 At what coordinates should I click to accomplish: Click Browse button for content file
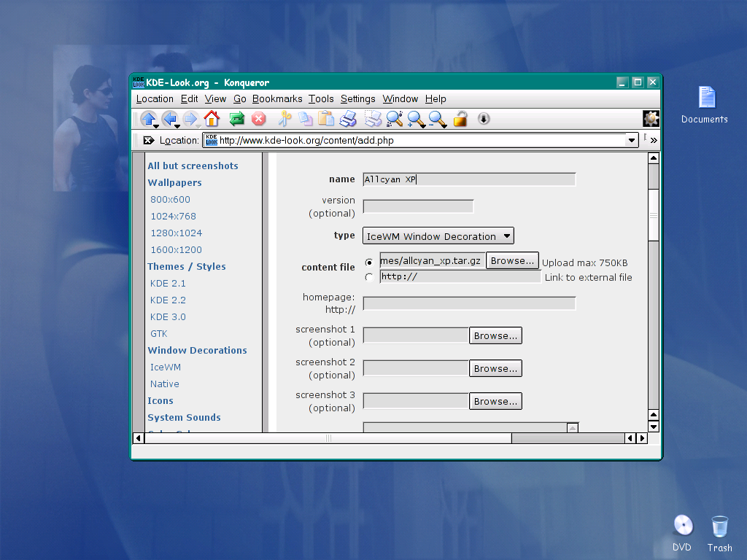(512, 260)
